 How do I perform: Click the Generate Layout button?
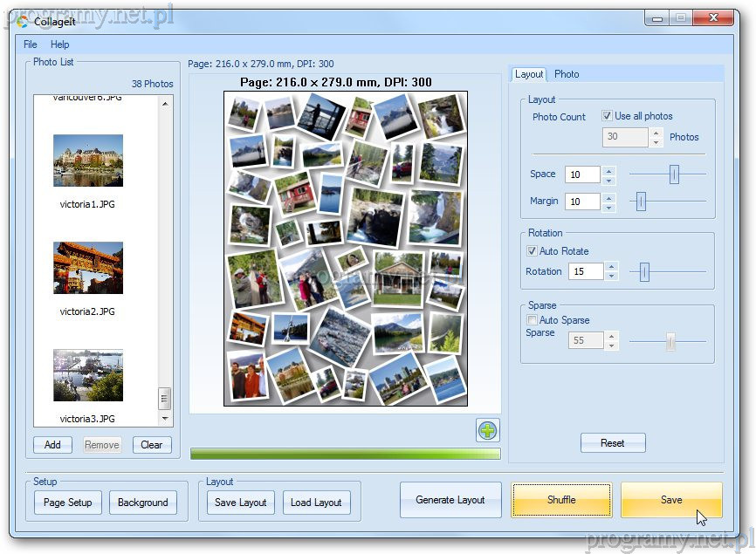point(450,500)
